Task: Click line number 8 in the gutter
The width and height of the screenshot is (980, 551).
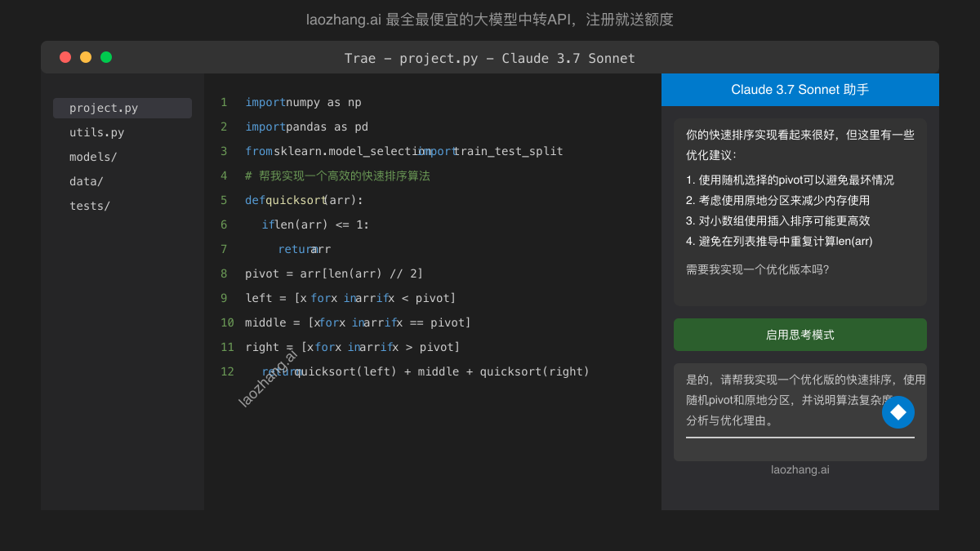Action: tap(224, 273)
